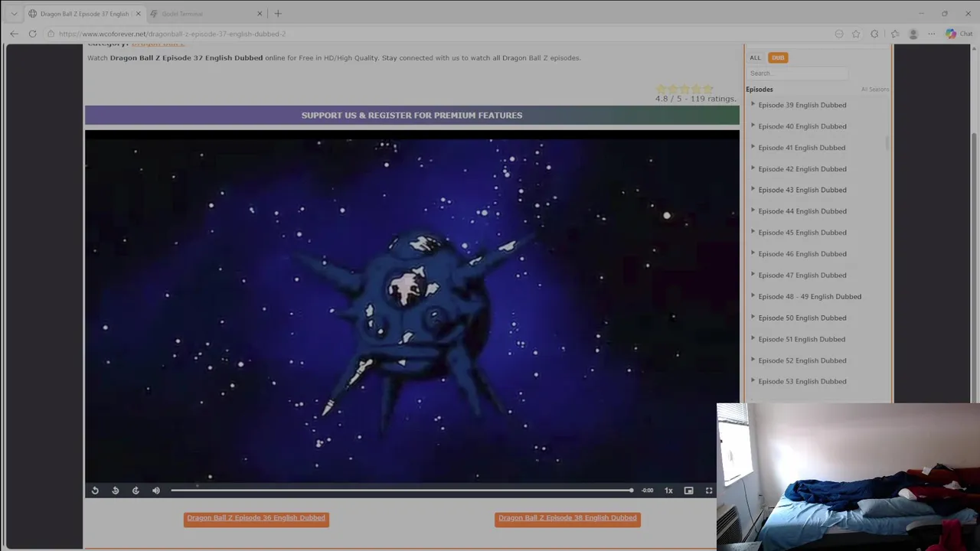Rate the episode with the third star
Screen dimensions: 980x551
point(684,89)
